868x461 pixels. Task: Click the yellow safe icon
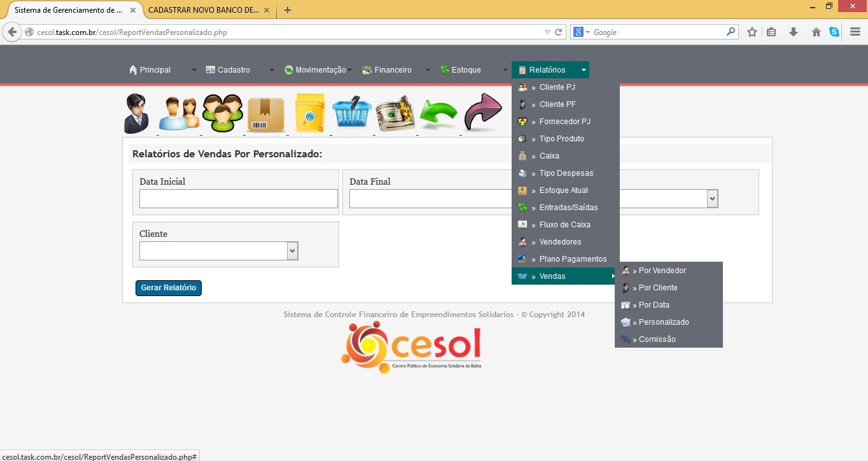click(310, 113)
